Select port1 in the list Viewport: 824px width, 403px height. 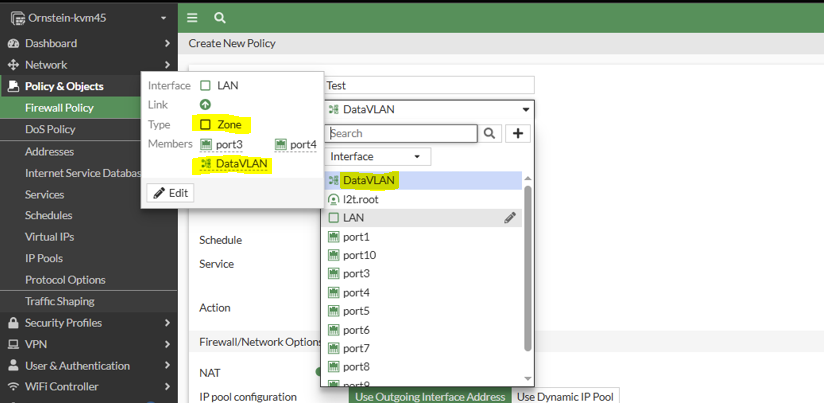tap(423, 237)
